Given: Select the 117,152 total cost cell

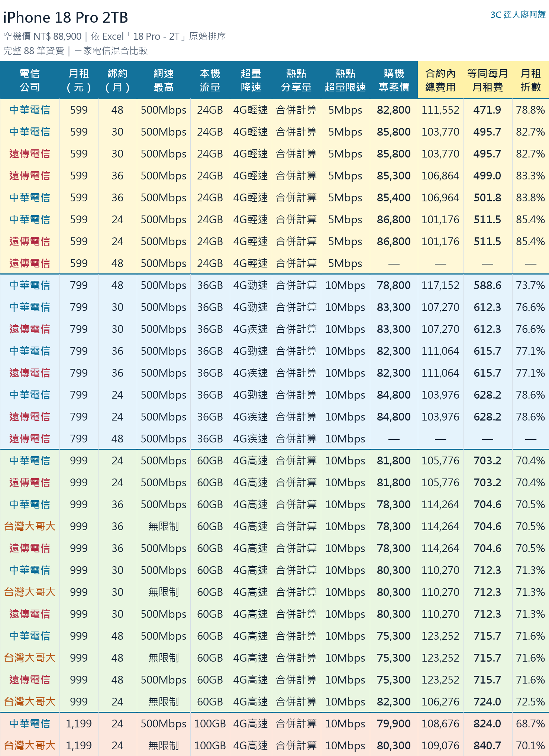Looking at the screenshot, I should pos(440,285).
